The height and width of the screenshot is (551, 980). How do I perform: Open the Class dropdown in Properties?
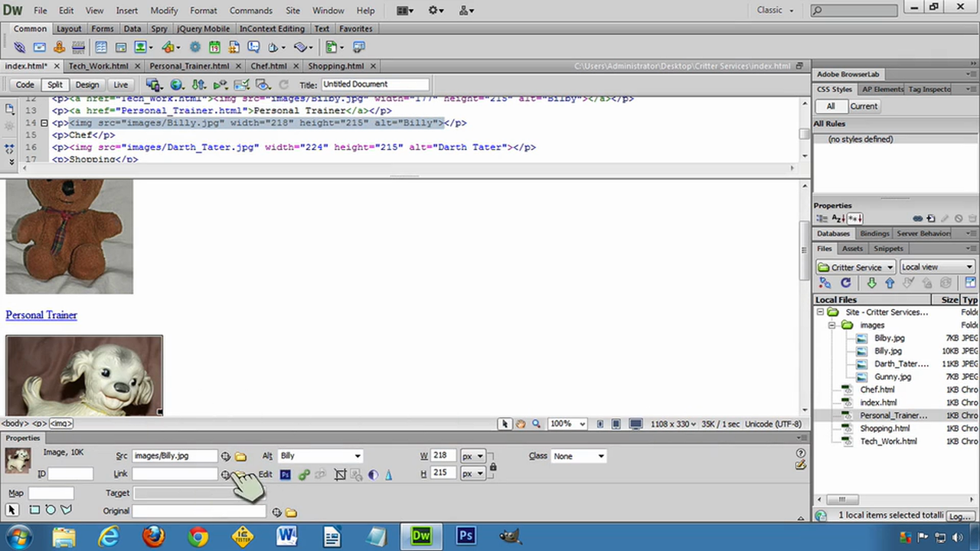coord(578,455)
